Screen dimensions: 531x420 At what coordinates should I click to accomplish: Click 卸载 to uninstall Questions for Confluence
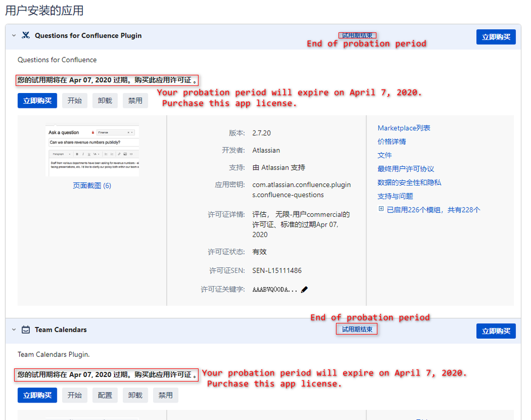point(105,100)
